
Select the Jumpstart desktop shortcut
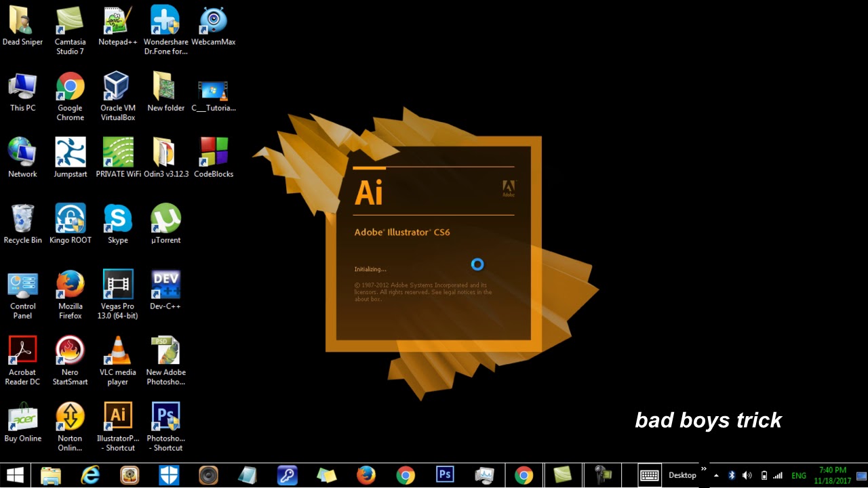click(x=70, y=158)
